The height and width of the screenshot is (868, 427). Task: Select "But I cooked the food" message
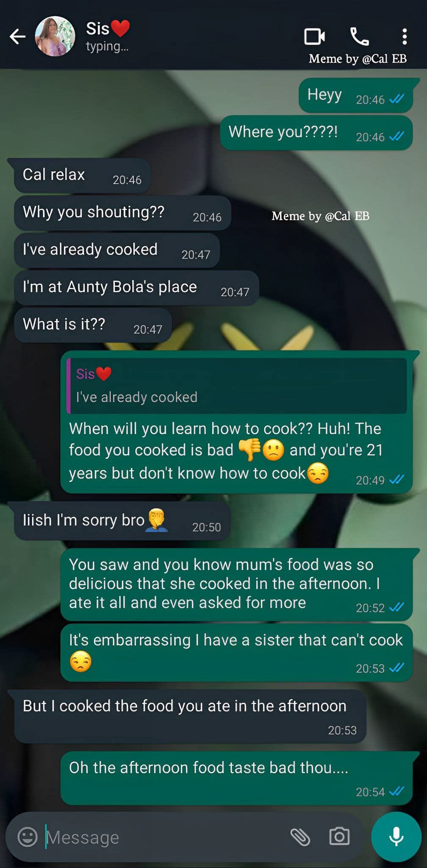click(190, 716)
